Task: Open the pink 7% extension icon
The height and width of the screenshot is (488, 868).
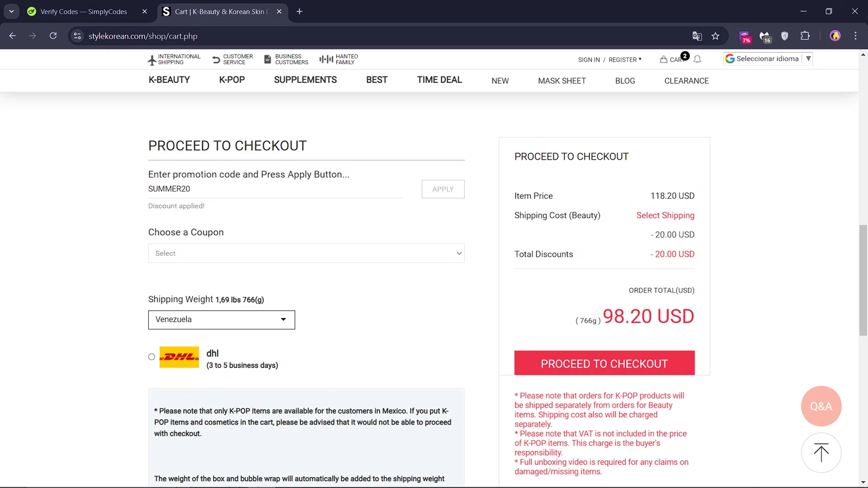Action: pyautogui.click(x=745, y=36)
